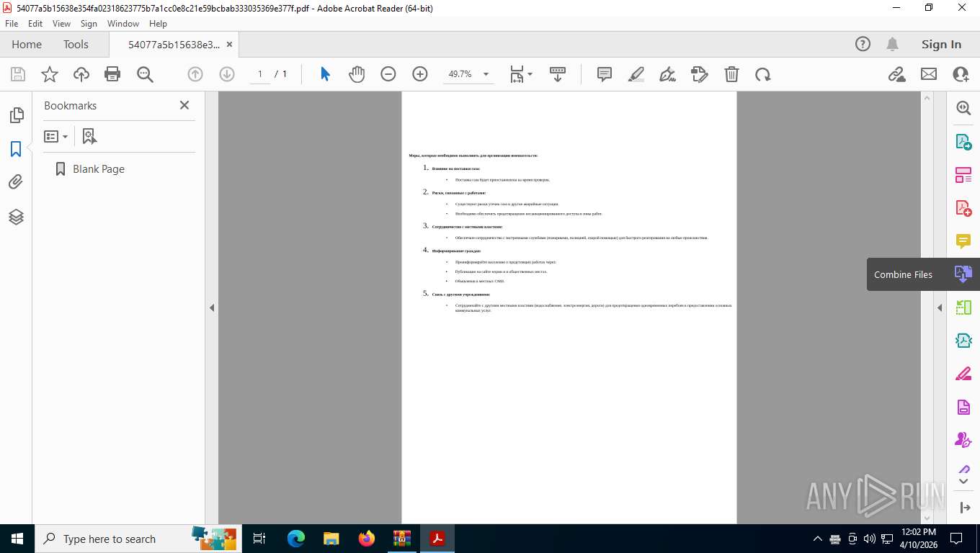Activate the Hand pan tool
Screen dimensions: 980x553
[357, 74]
